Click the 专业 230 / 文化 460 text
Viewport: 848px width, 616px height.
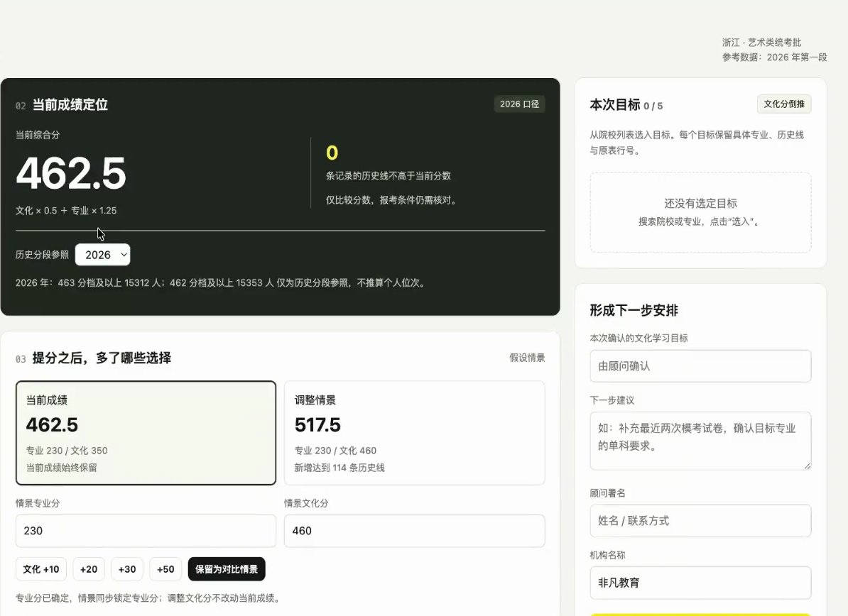click(x=335, y=451)
